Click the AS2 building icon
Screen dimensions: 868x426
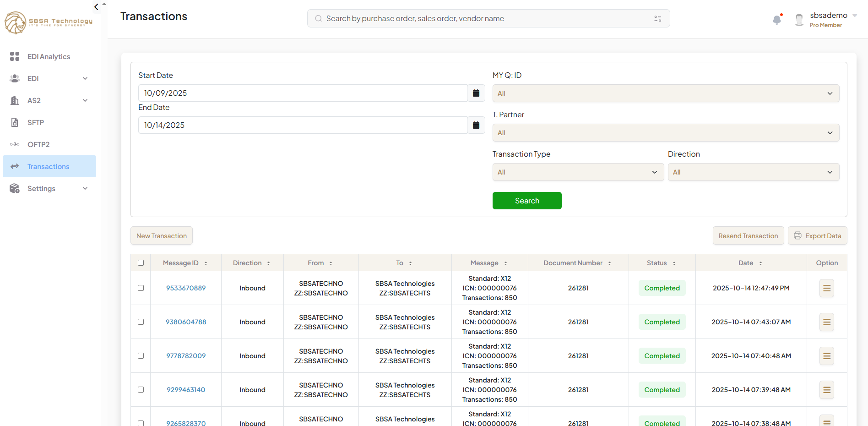pyautogui.click(x=15, y=100)
